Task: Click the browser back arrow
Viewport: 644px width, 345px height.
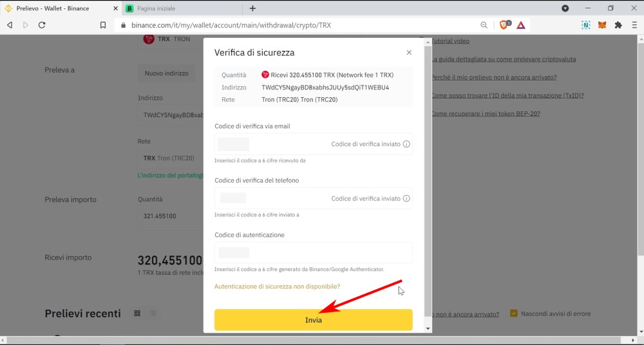Action: tap(10, 25)
